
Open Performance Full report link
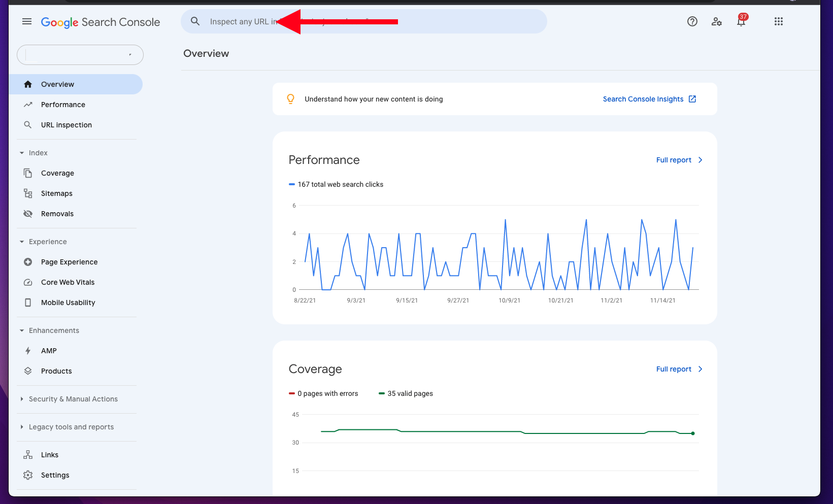click(674, 160)
